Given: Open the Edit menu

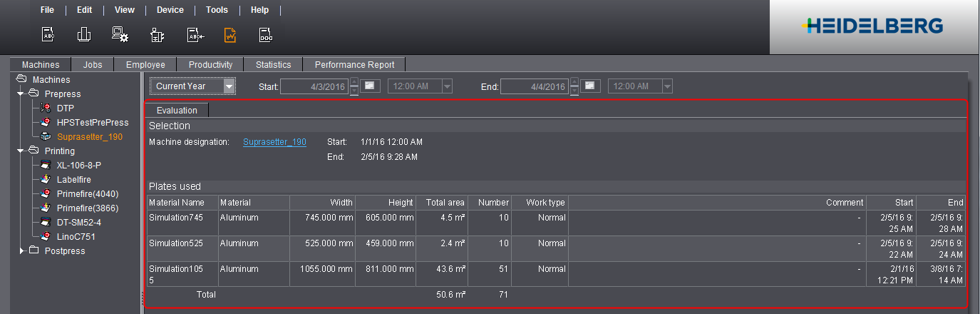Looking at the screenshot, I should 84,10.
